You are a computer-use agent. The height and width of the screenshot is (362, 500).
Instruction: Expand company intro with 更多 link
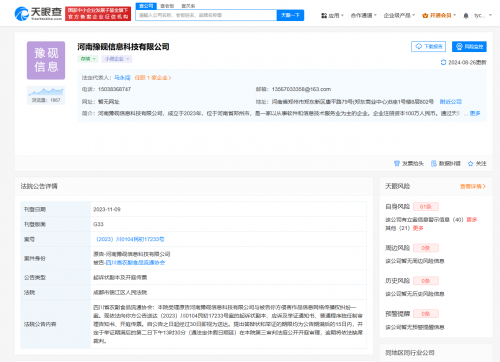coord(475,113)
